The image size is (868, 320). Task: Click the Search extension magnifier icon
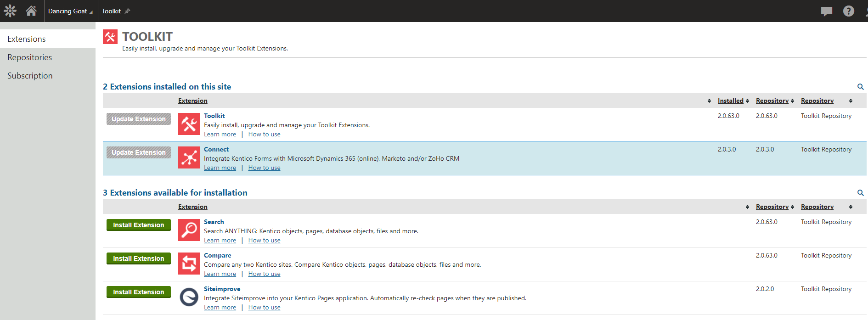point(189,230)
